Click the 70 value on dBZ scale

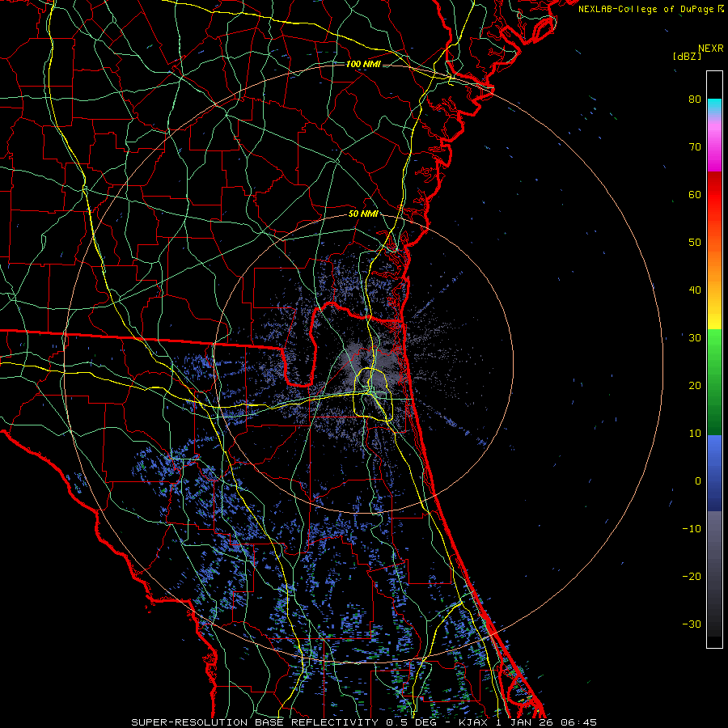pyautogui.click(x=695, y=146)
